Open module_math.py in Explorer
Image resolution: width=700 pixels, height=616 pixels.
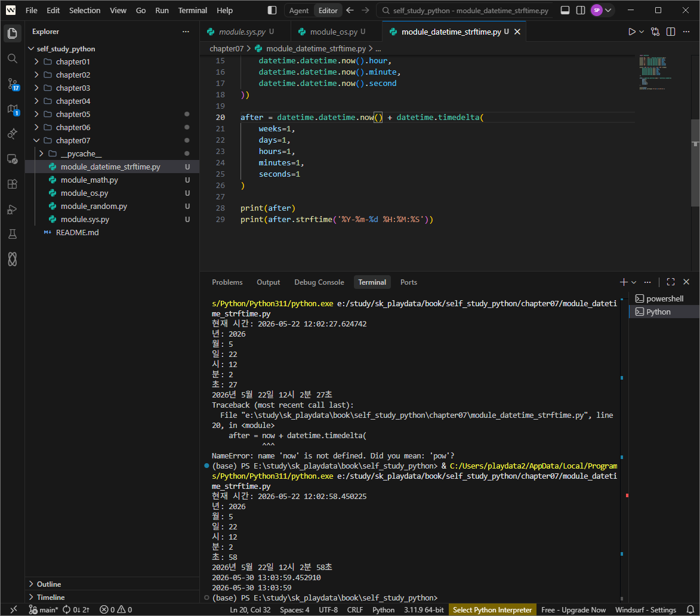[x=90, y=180]
